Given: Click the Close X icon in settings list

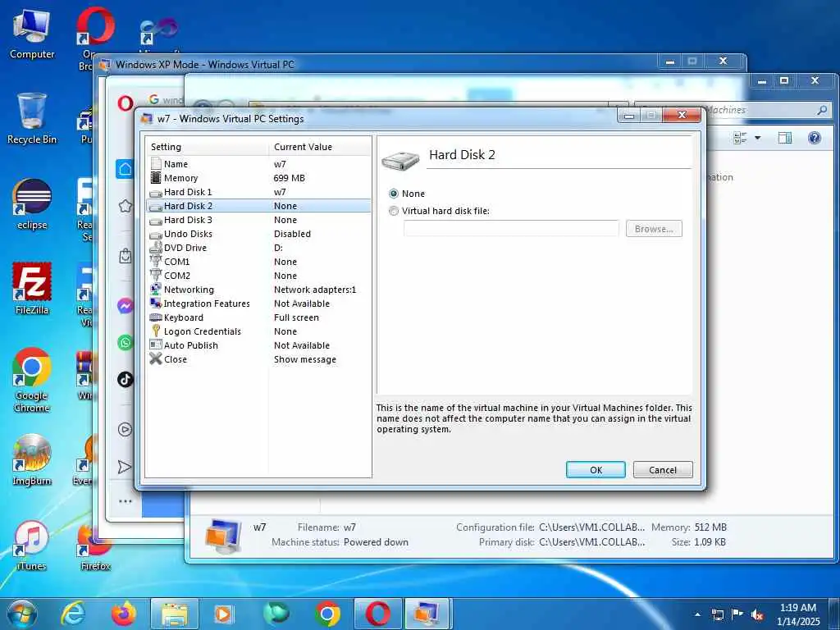Looking at the screenshot, I should coord(156,358).
